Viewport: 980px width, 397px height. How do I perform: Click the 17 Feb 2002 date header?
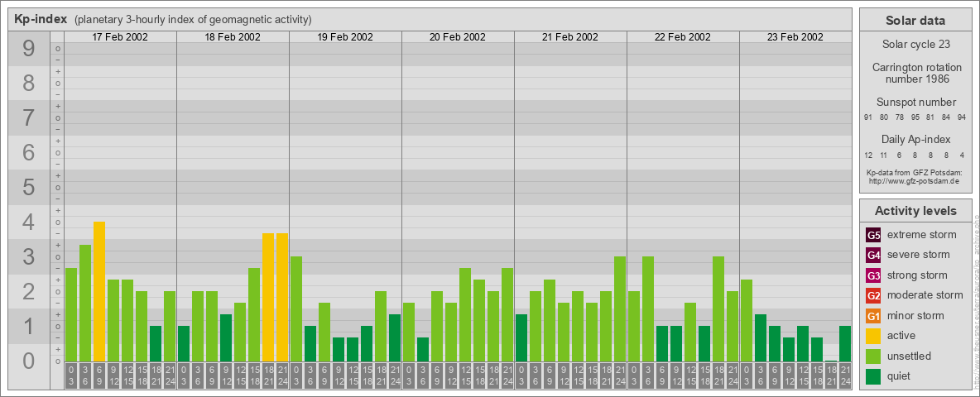click(120, 37)
